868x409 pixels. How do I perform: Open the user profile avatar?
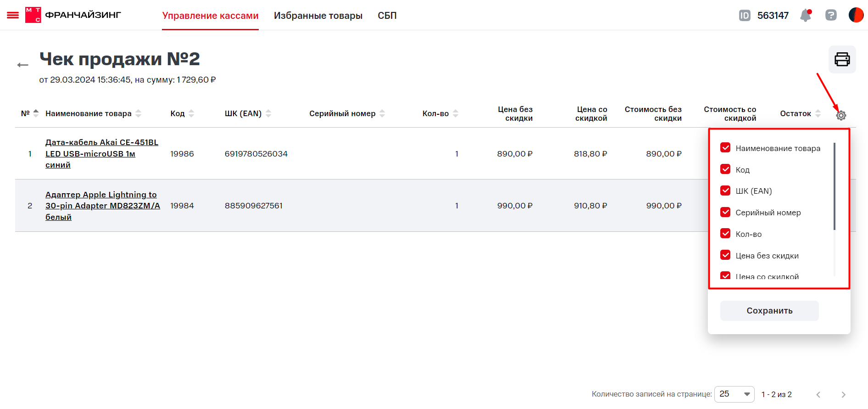coord(856,15)
